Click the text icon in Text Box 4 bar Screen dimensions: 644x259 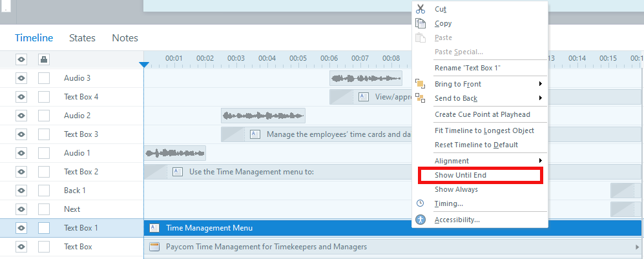coord(364,97)
